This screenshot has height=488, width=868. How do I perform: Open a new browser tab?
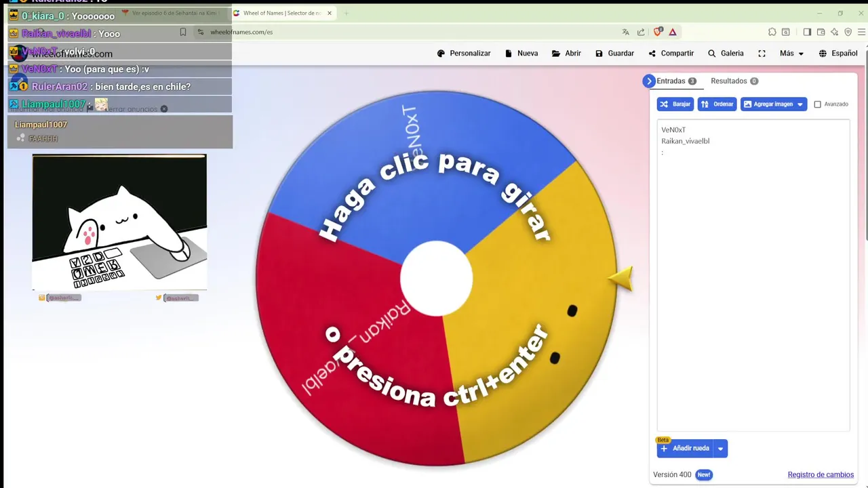pos(346,13)
